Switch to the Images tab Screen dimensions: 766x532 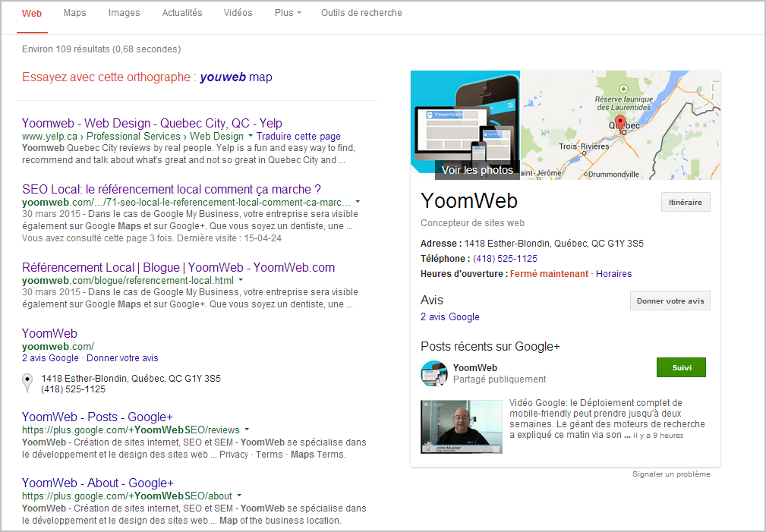click(x=124, y=13)
